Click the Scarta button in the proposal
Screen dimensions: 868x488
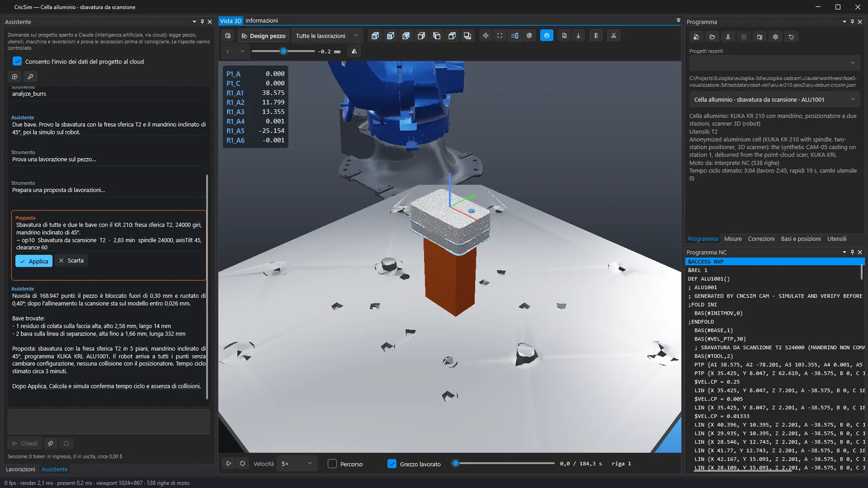tap(71, 260)
